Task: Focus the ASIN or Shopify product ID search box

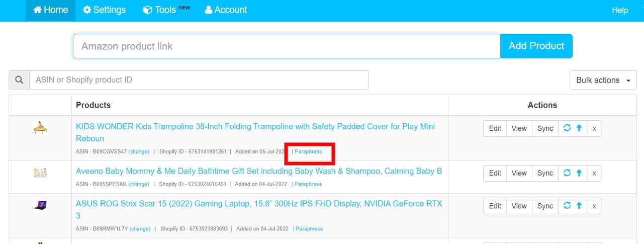Action: point(199,80)
